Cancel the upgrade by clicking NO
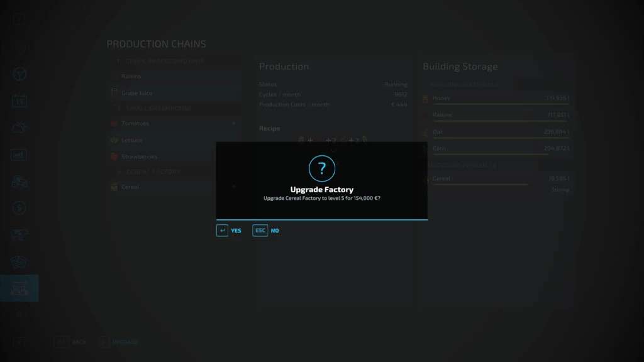The height and width of the screenshot is (362, 644). (x=275, y=231)
